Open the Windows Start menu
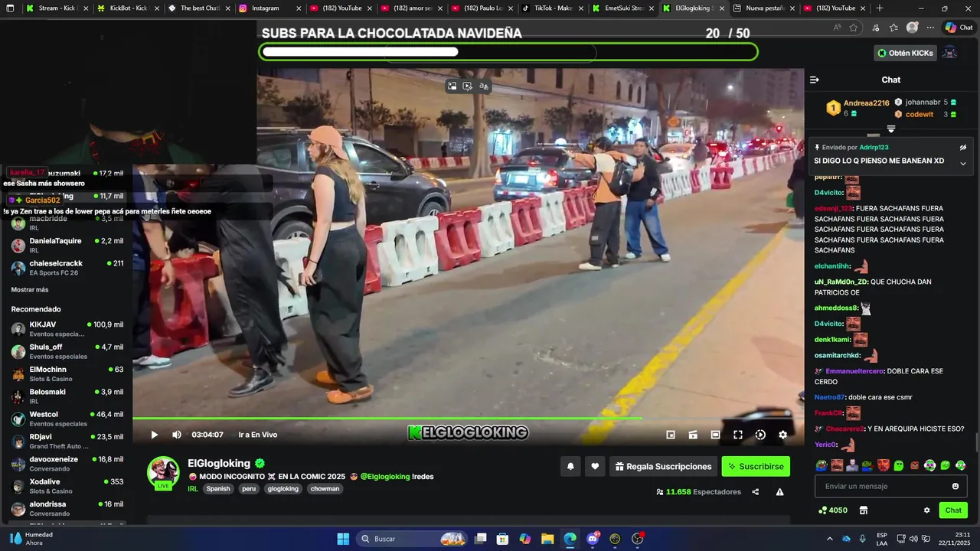The width and height of the screenshot is (980, 551). [343, 539]
